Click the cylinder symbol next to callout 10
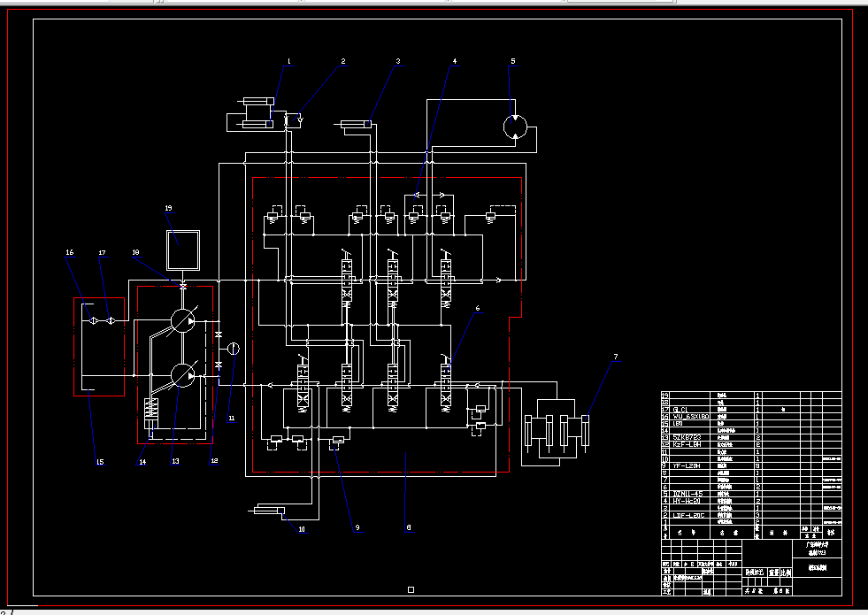The width and height of the screenshot is (868, 615). [x=266, y=511]
